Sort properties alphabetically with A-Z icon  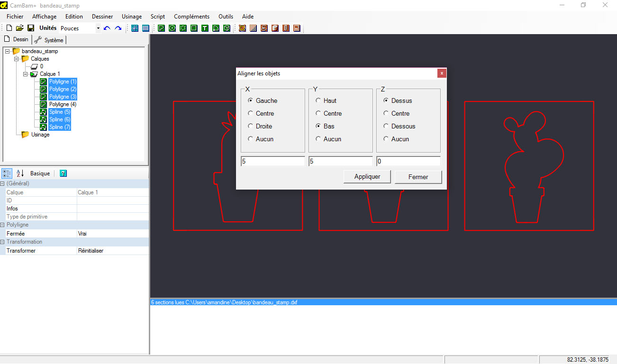coord(20,173)
